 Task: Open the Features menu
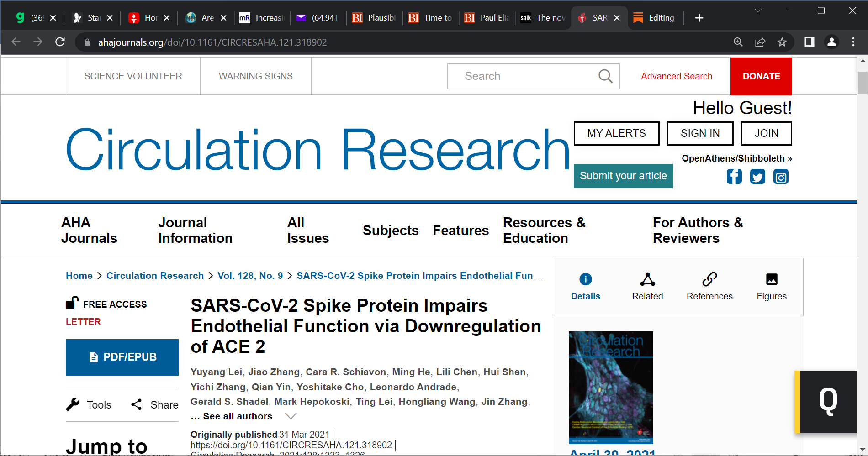pyautogui.click(x=460, y=231)
